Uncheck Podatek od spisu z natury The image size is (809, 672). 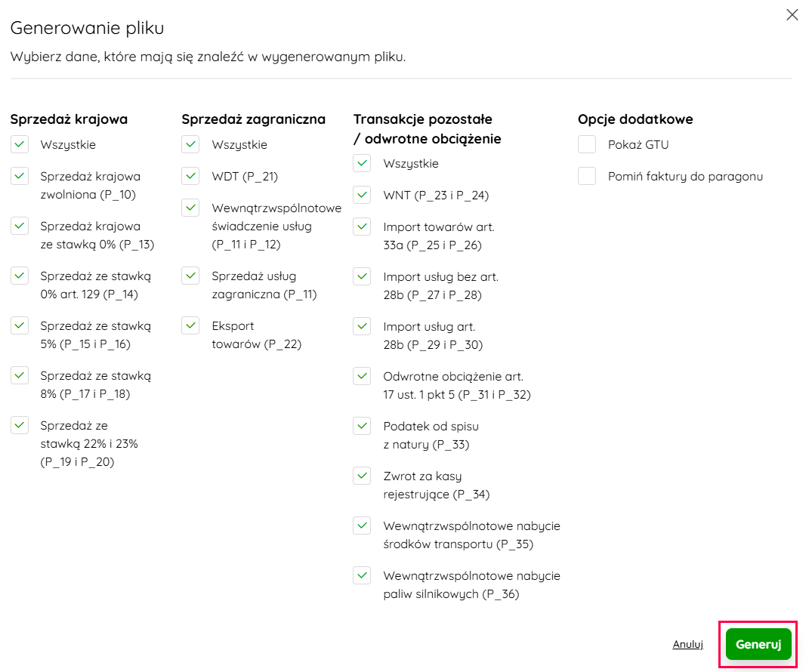pos(362,426)
